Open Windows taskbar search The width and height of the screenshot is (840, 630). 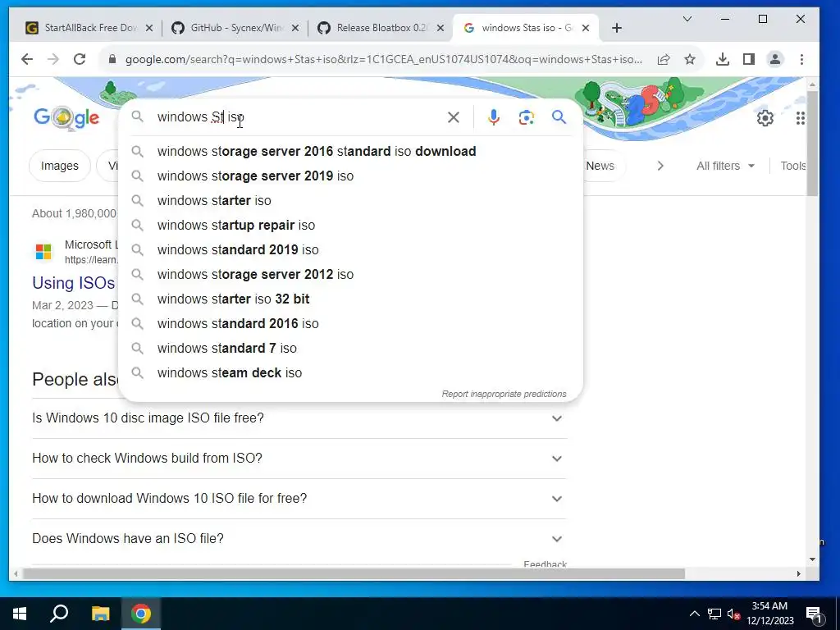tap(59, 614)
